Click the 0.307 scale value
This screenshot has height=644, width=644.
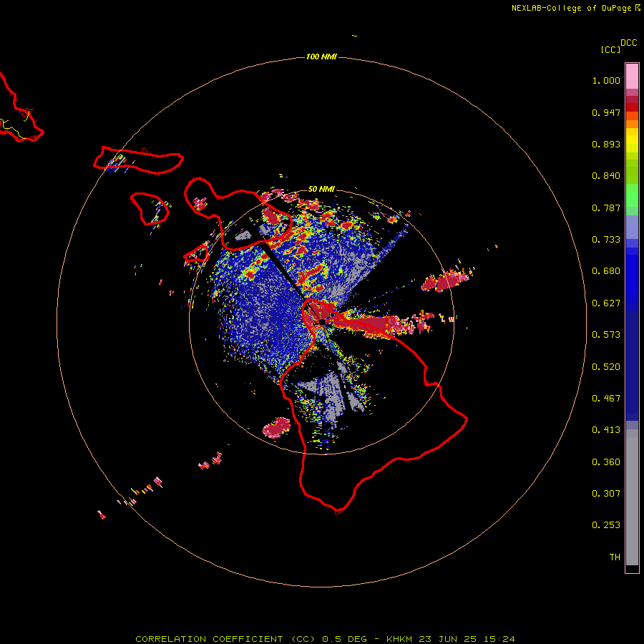[606, 494]
